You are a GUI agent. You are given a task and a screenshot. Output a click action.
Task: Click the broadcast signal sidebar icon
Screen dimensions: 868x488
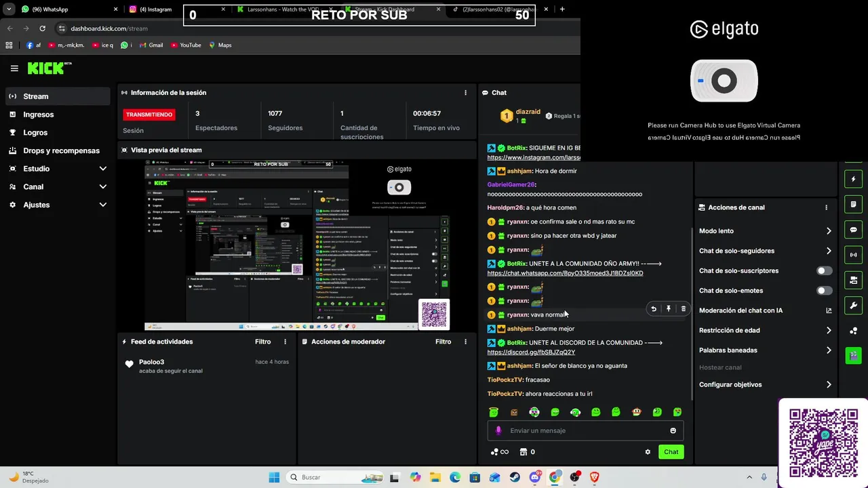pos(853,255)
